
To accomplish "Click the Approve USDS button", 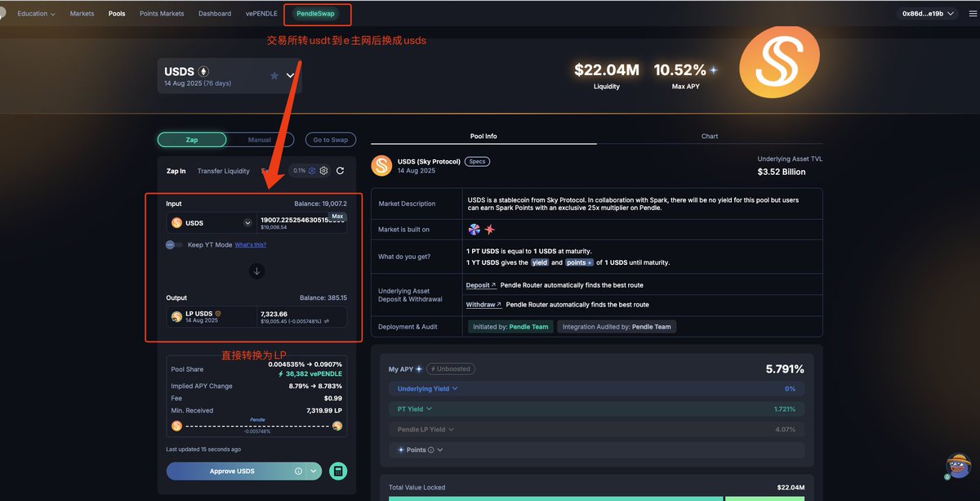I will pos(233,472).
